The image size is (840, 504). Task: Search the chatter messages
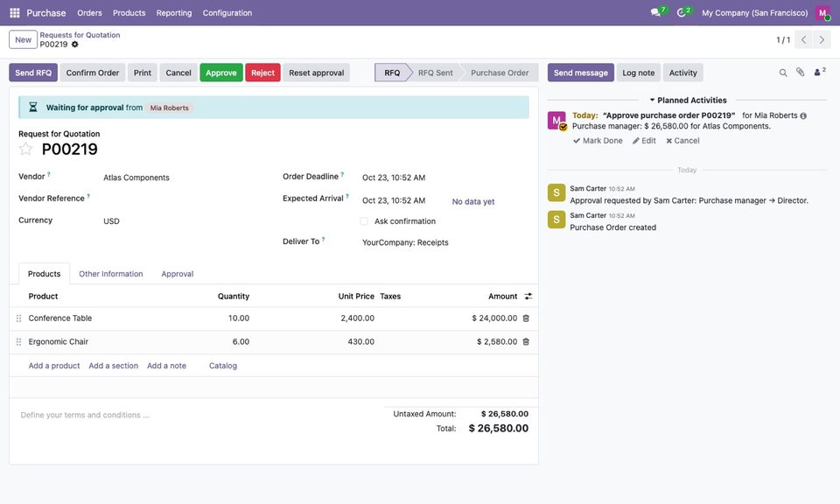[783, 73]
